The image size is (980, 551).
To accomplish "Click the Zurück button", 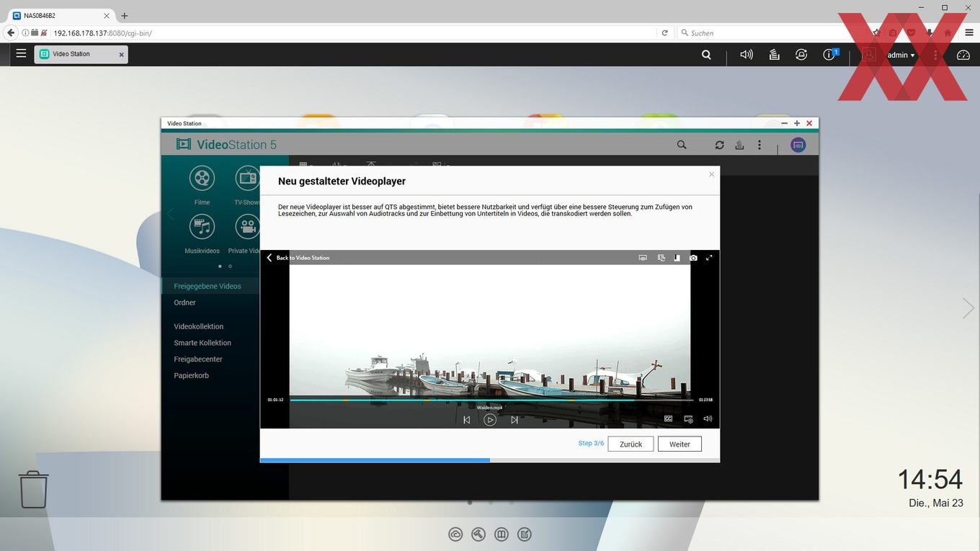I will tap(631, 444).
